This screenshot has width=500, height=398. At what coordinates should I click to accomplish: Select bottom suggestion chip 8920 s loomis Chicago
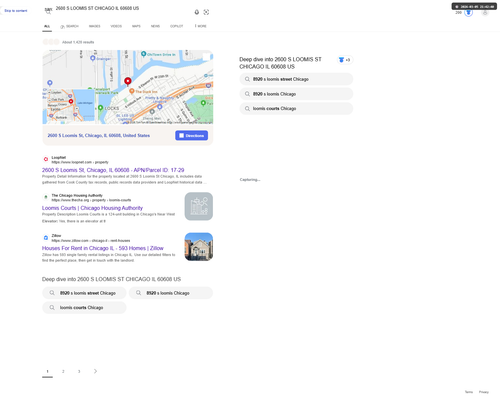pyautogui.click(x=171, y=293)
